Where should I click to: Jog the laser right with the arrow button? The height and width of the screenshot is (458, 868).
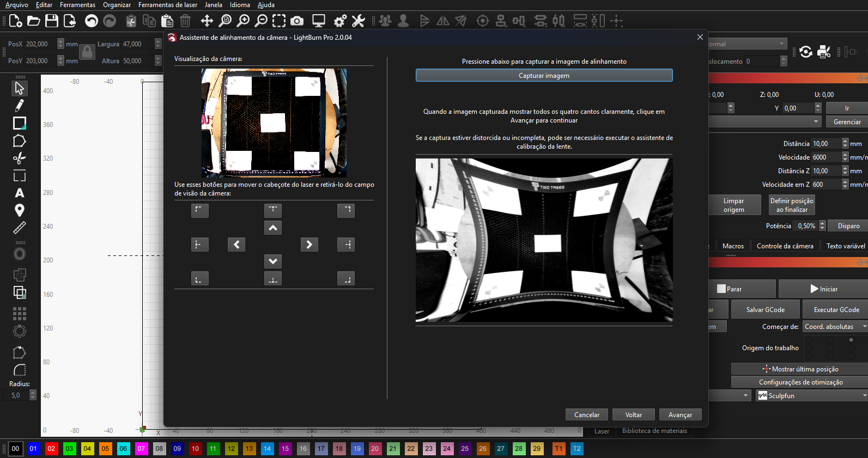coord(309,245)
